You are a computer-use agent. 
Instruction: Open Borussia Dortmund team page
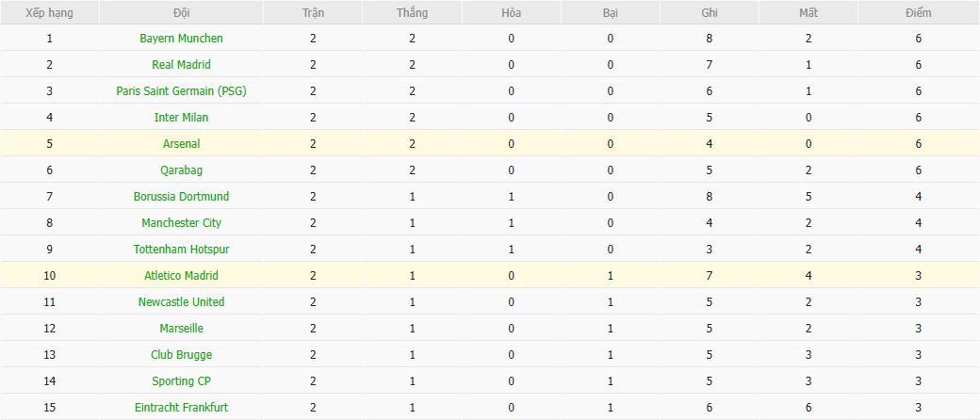coord(181,197)
